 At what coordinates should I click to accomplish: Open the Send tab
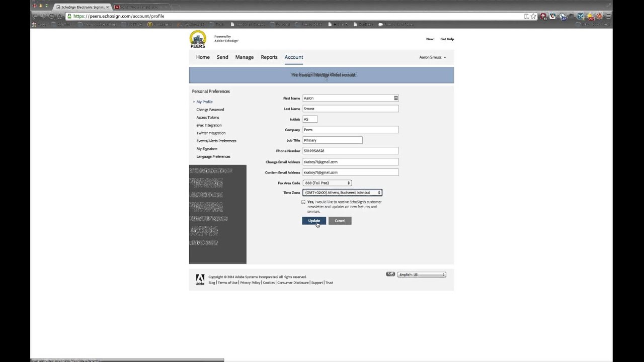tap(222, 57)
